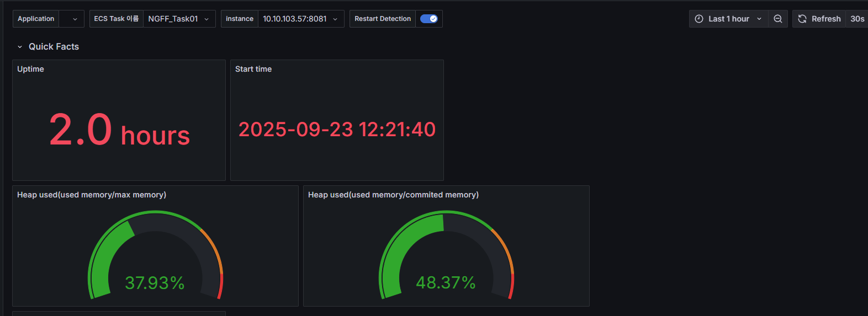Open the instance 10.10.103.57:8081 dropdown
Viewport: 868px width, 316px height.
(300, 19)
